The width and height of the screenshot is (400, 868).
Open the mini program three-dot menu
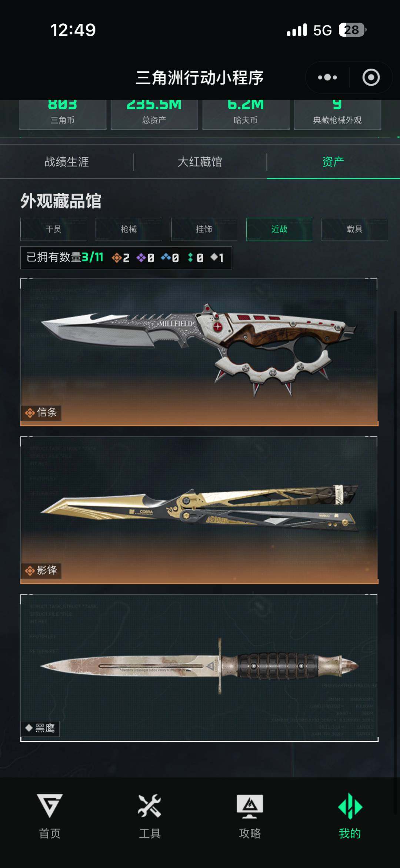click(327, 77)
